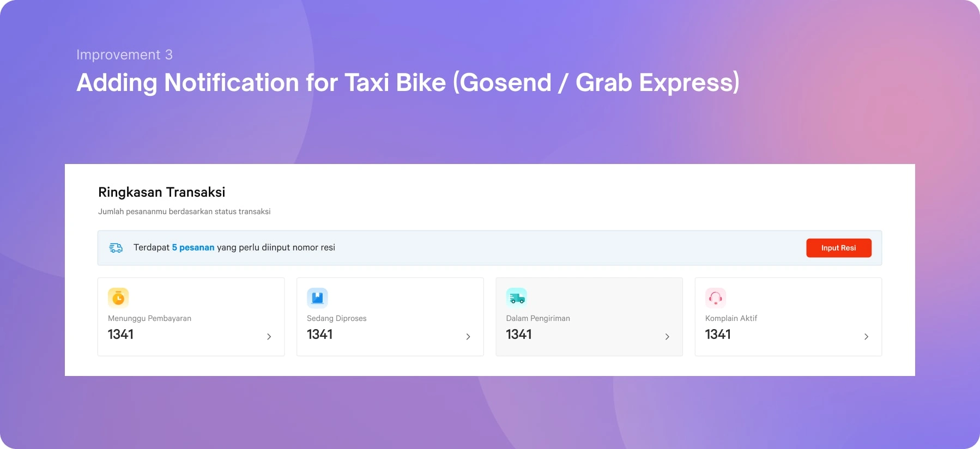Viewport: 980px width, 449px height.
Task: Open Sedang Diproses via its chevron arrow
Action: click(468, 337)
